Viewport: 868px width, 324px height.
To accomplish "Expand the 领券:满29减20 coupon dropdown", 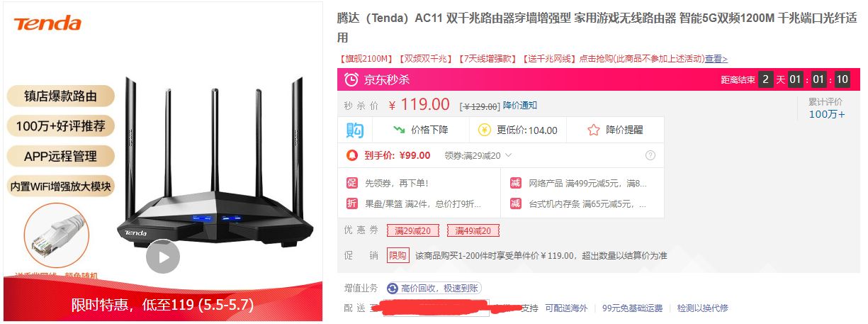I will (478, 155).
